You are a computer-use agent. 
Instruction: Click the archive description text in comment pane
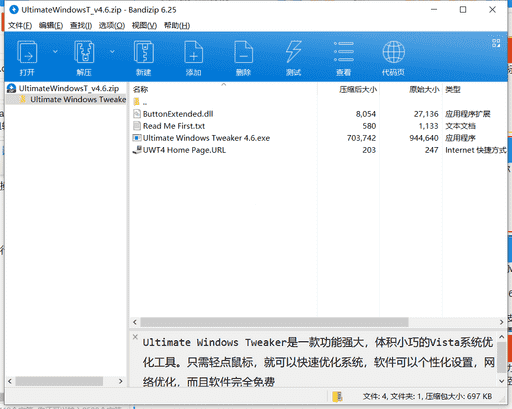click(x=318, y=362)
